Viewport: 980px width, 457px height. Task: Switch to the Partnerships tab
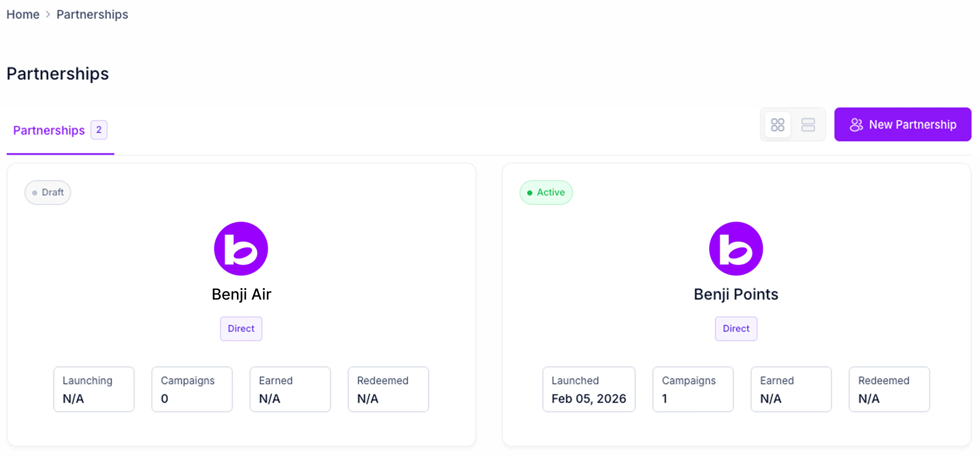(49, 130)
